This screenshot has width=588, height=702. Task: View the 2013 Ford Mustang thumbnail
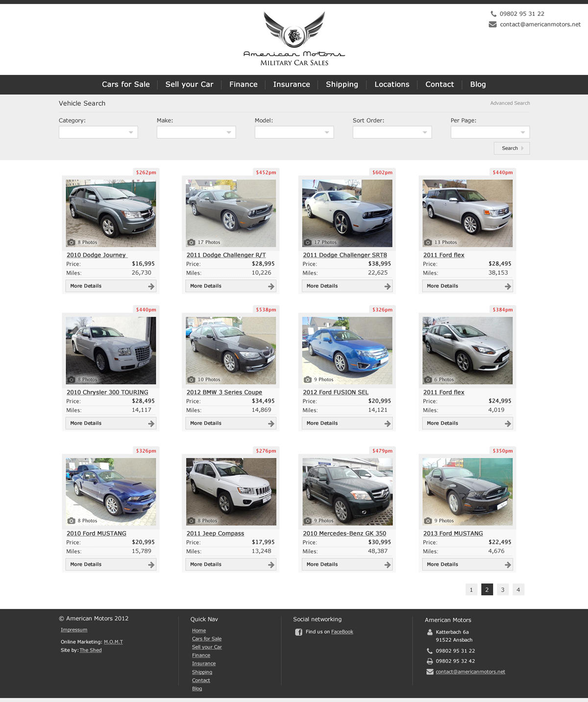click(467, 492)
